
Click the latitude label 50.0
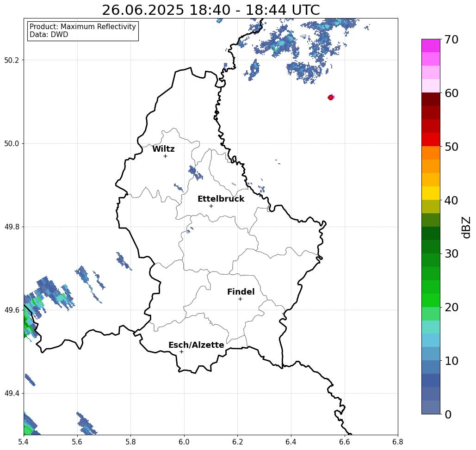pyautogui.click(x=12, y=143)
